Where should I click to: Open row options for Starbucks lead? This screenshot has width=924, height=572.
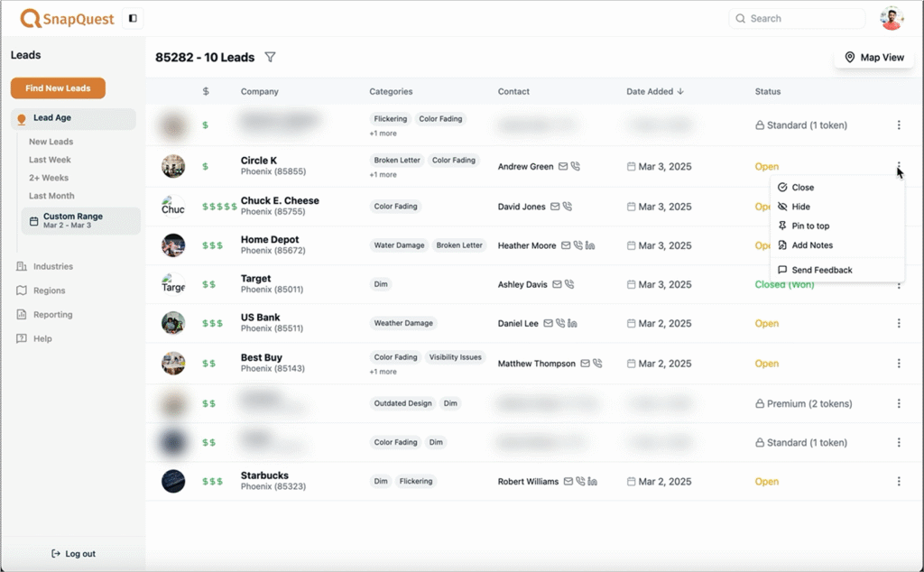click(x=899, y=481)
